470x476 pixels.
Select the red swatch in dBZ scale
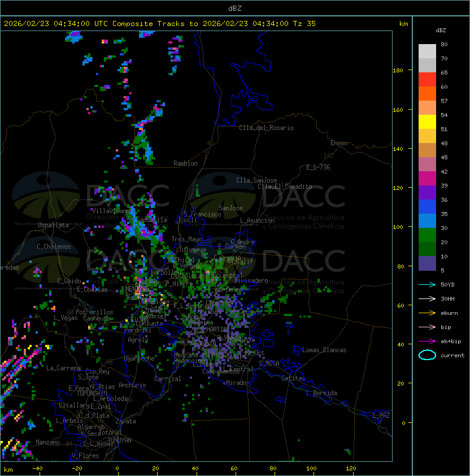point(427,80)
